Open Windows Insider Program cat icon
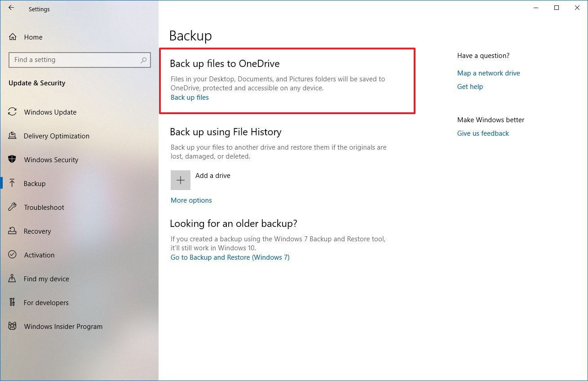The image size is (588, 381). point(13,327)
